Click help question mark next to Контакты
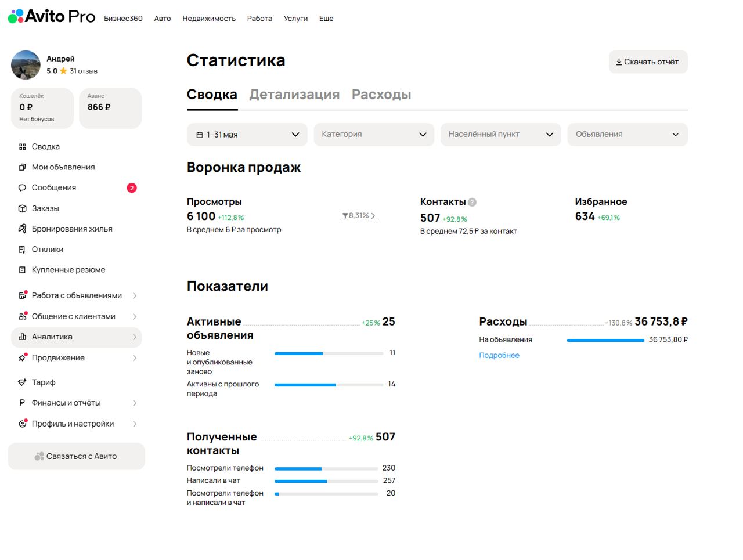Screen dimensions: 743x560 coord(472,202)
